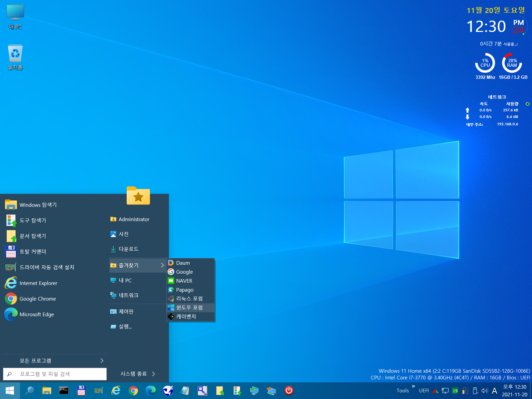This screenshot has width=532, height=399.
Task: Select 휴지통 recycle bin desktop icon
Action: tap(15, 57)
